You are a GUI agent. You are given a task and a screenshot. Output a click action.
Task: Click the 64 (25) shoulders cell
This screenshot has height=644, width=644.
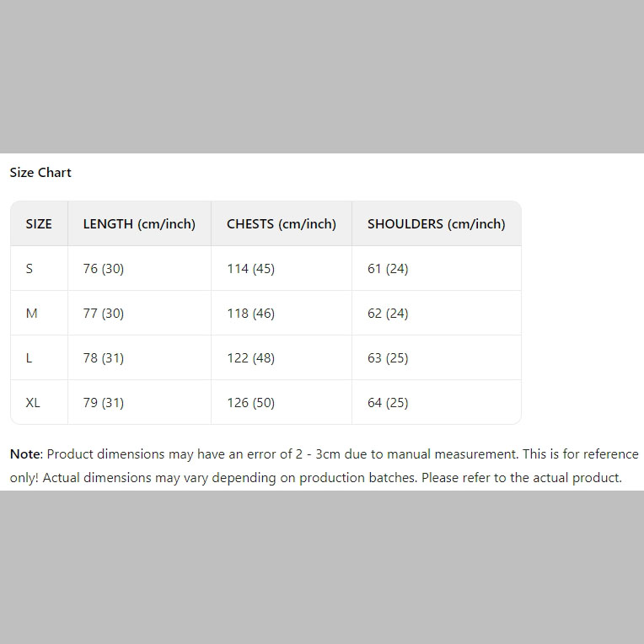388,403
